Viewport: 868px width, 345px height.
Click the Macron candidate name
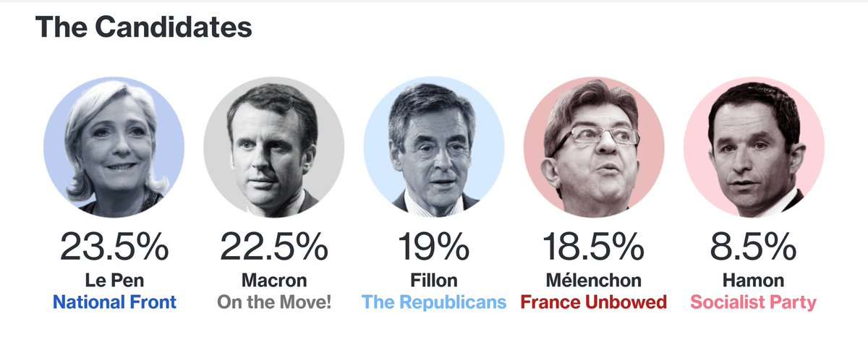(x=274, y=280)
